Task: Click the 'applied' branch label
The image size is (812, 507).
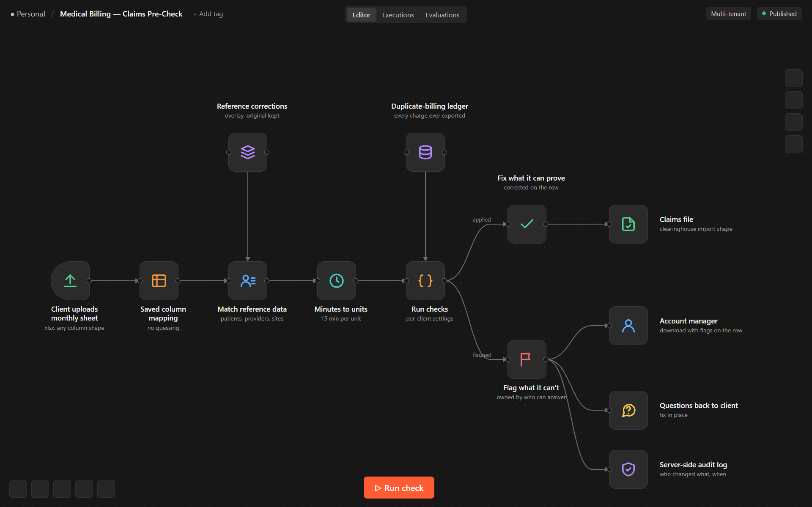Action: tap(482, 219)
